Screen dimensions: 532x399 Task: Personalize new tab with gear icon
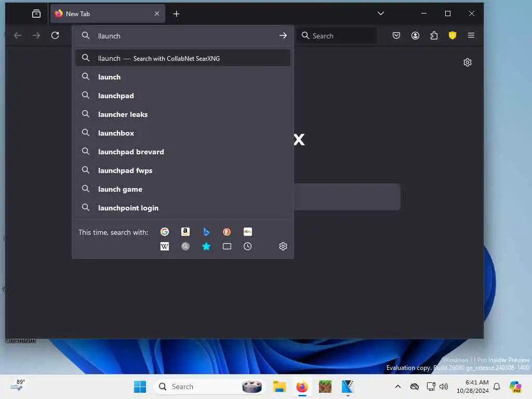pyautogui.click(x=468, y=62)
